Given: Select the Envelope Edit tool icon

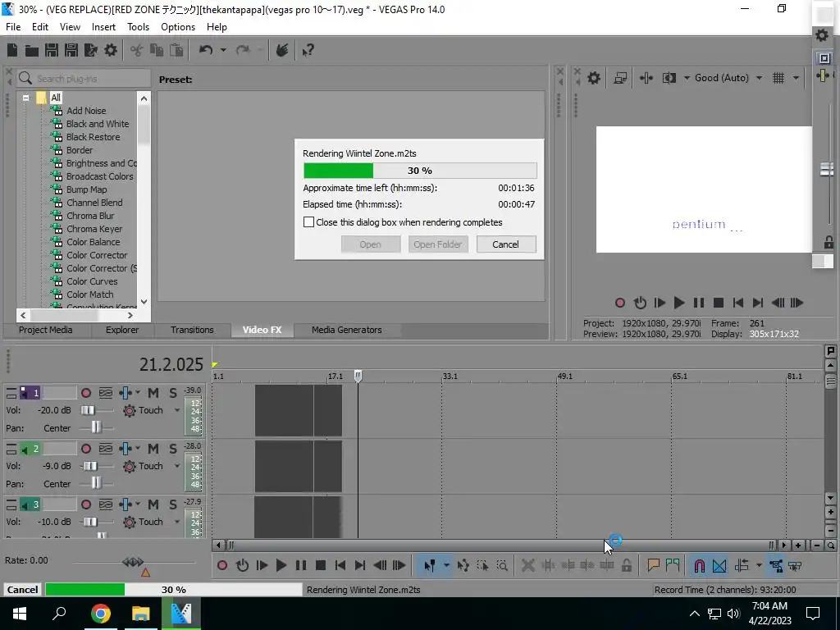Looking at the screenshot, I should click(463, 566).
